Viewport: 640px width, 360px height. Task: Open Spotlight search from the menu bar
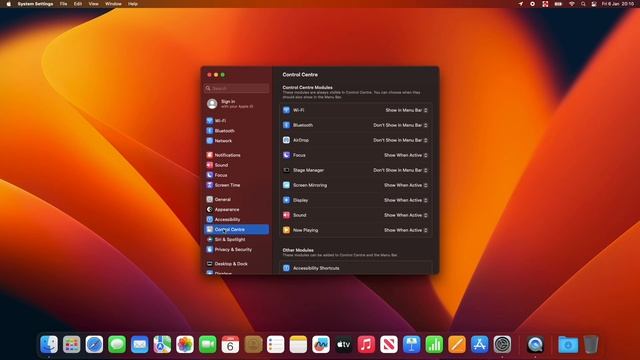pyautogui.click(x=583, y=4)
